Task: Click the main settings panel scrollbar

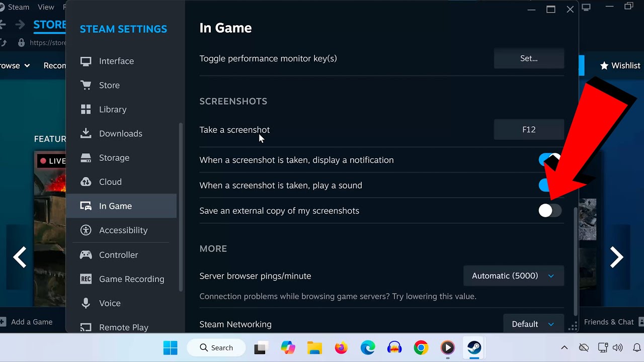Action: pyautogui.click(x=576, y=261)
